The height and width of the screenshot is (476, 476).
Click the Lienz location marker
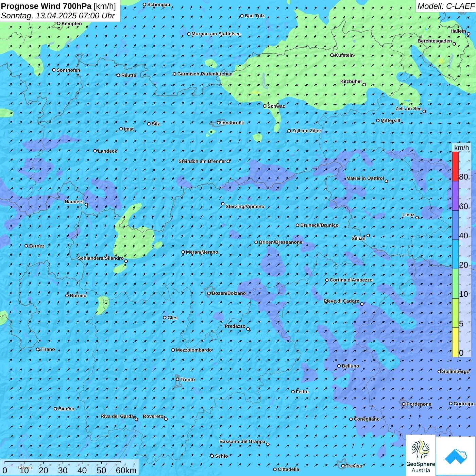click(417, 218)
